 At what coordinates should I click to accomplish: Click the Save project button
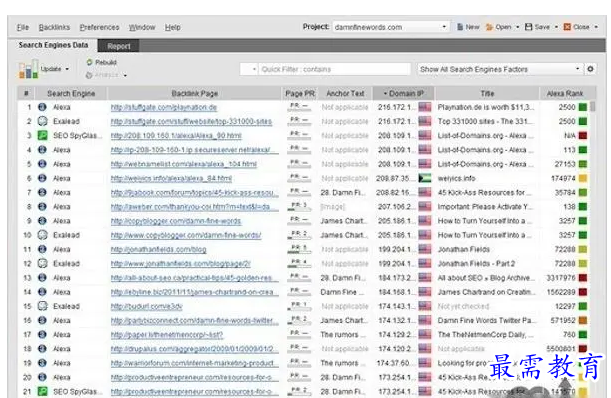click(537, 27)
